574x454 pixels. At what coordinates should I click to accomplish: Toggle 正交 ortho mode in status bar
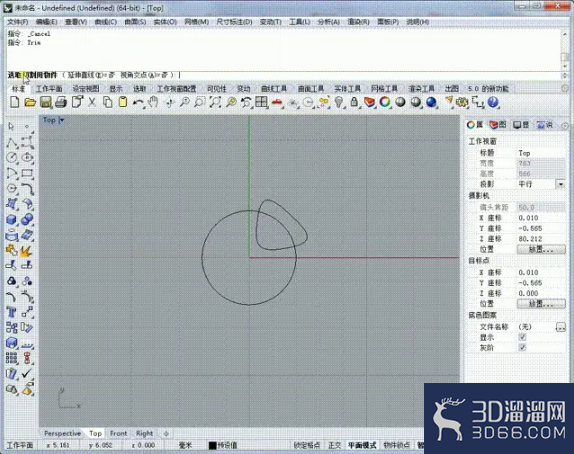334,445
